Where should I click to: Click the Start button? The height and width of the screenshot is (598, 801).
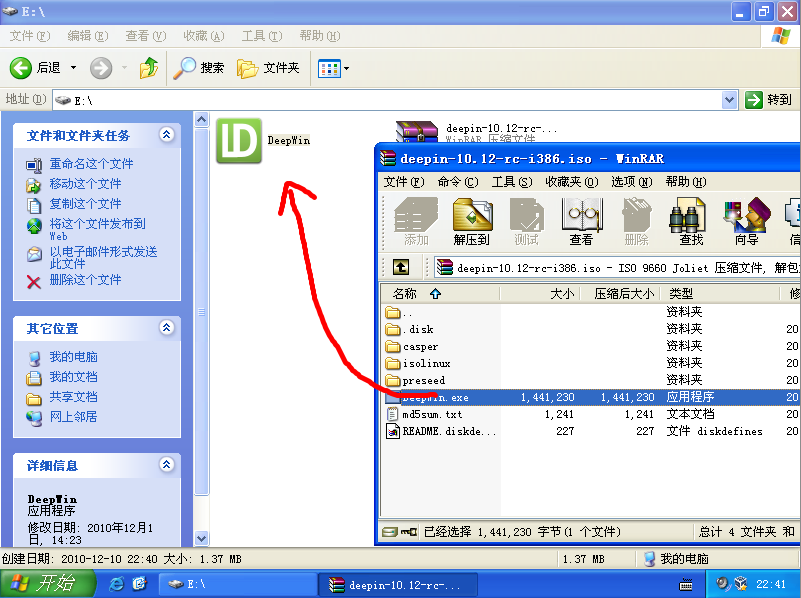47,584
